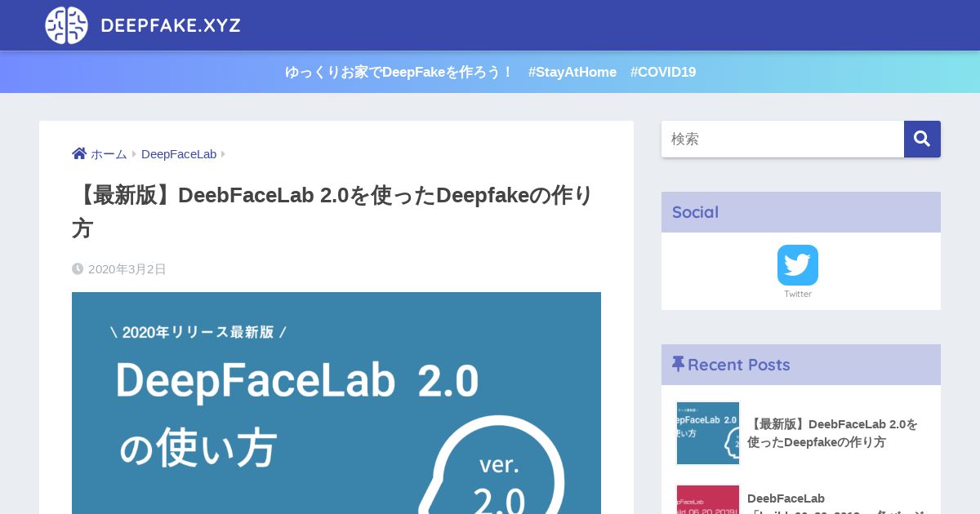Click the article featured image DeepFaceLab 2.0

click(x=336, y=403)
